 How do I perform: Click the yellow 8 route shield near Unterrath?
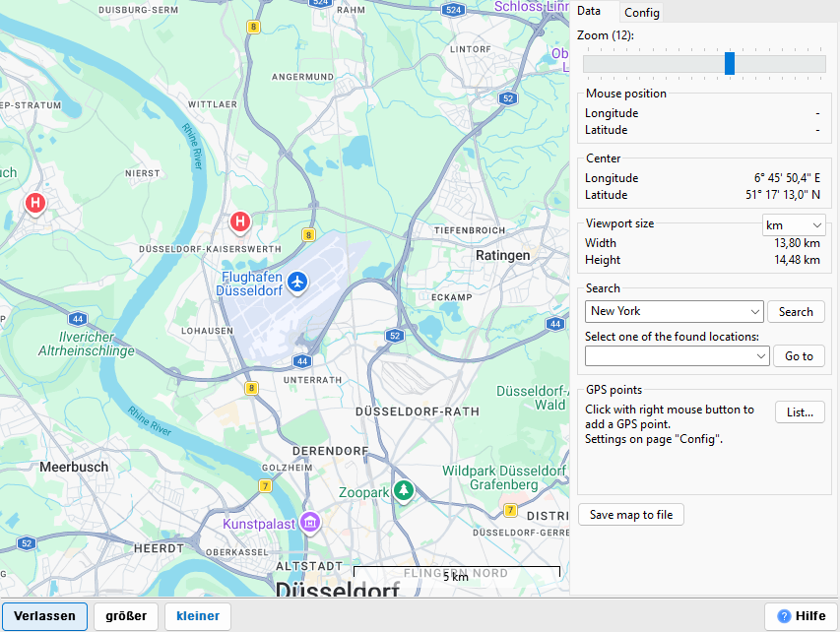tap(251, 389)
